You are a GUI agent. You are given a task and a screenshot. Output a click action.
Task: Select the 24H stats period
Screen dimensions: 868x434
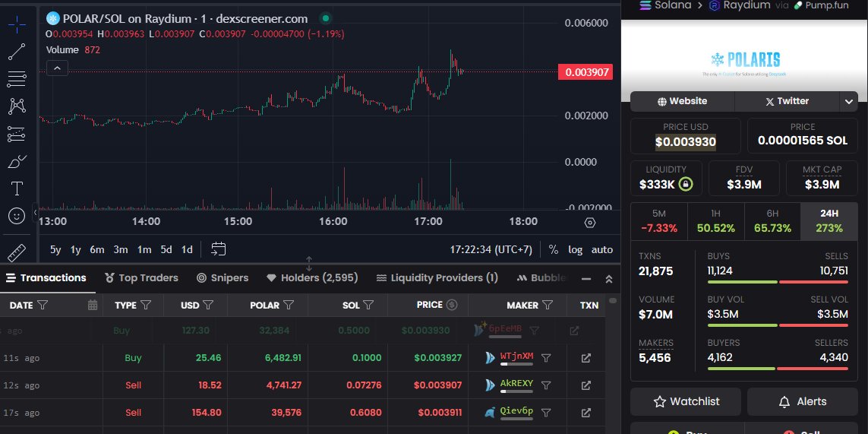(829, 221)
